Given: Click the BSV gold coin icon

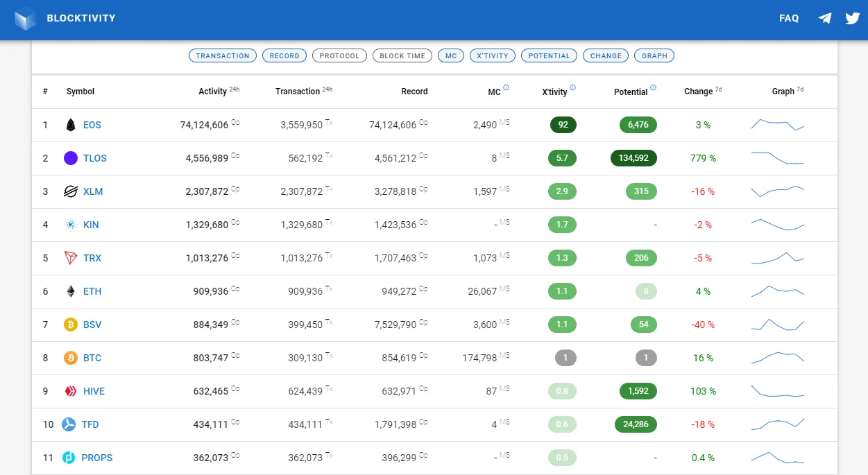Looking at the screenshot, I should (71, 325).
